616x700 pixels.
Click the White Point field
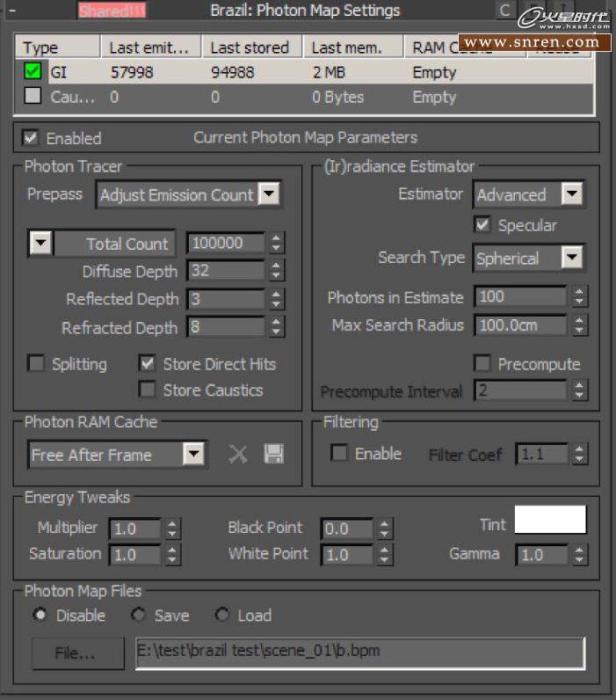pyautogui.click(x=346, y=555)
